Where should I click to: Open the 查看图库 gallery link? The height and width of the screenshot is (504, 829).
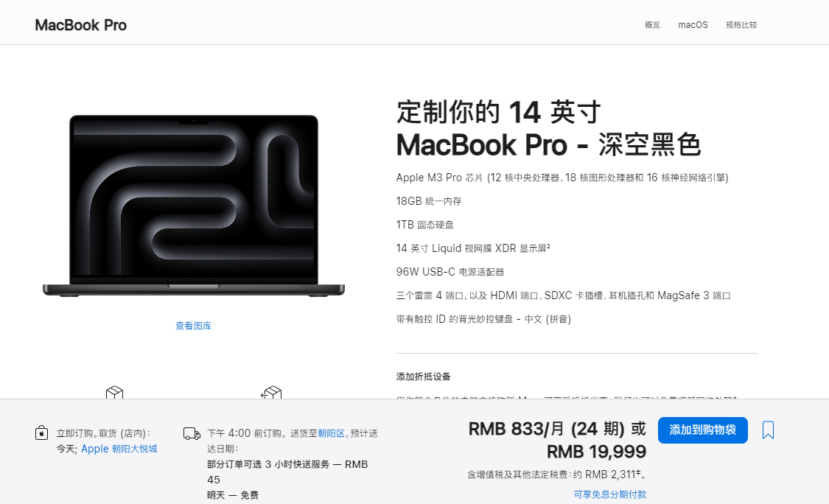194,326
